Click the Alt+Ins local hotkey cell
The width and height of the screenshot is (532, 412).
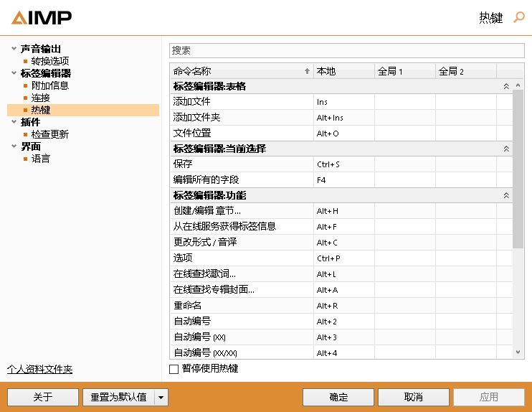coord(344,118)
